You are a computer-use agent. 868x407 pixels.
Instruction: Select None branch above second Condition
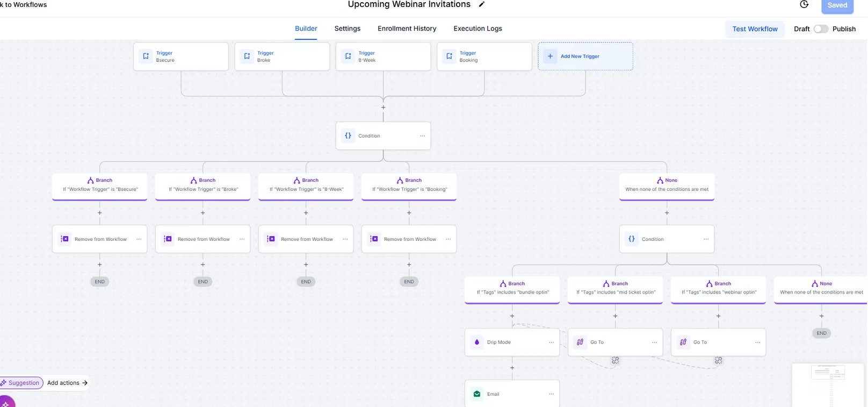[667, 186]
